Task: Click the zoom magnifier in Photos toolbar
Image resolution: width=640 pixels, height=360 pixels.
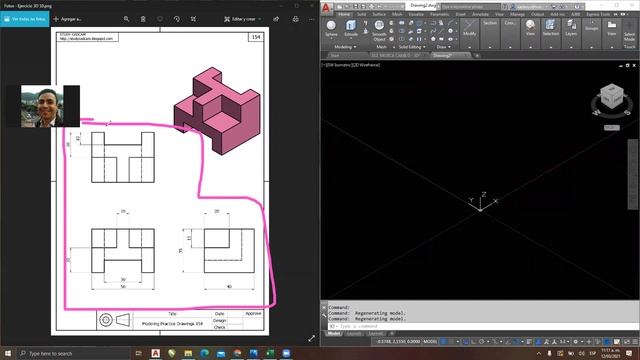Action: point(127,19)
